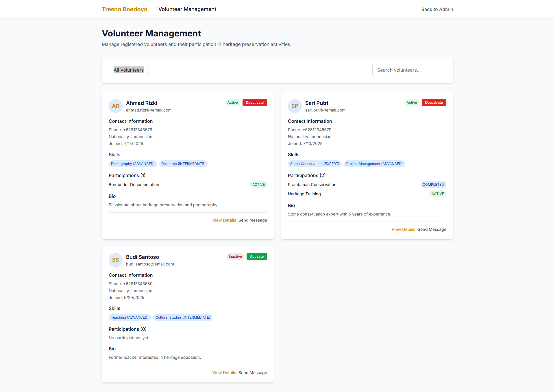Screen dimensions: 555x392
Task: Activate volunteer Budi Santoso
Action: pyautogui.click(x=256, y=257)
